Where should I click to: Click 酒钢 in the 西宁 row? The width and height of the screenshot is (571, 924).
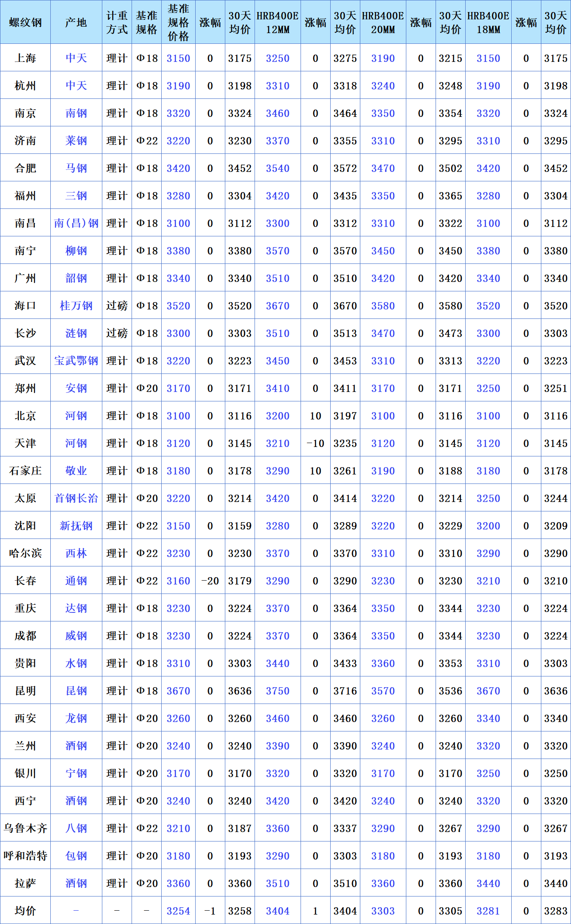pyautogui.click(x=76, y=801)
